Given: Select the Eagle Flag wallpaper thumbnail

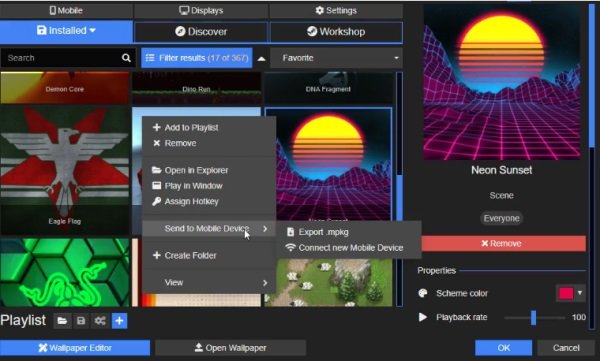Looking at the screenshot, I should pos(65,170).
